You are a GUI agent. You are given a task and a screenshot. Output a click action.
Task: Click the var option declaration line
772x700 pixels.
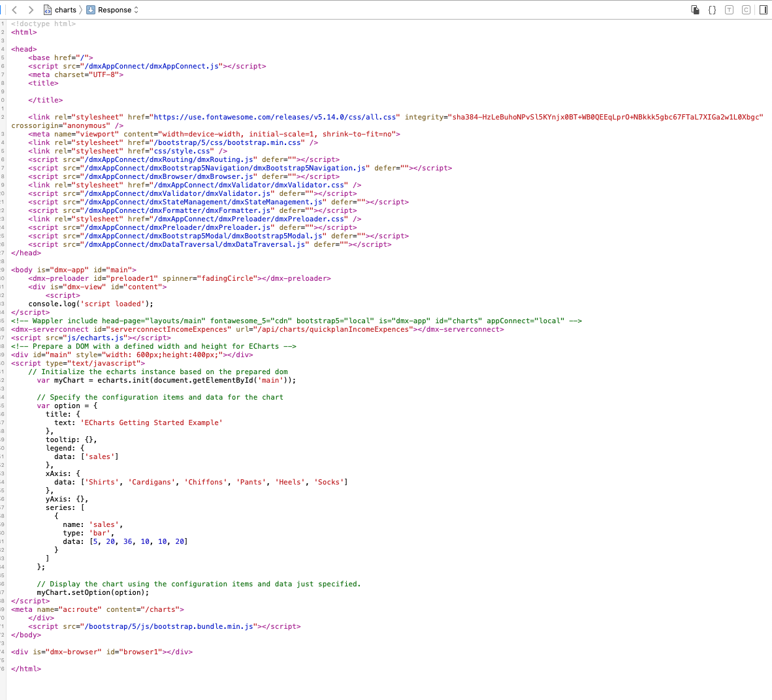click(x=67, y=406)
